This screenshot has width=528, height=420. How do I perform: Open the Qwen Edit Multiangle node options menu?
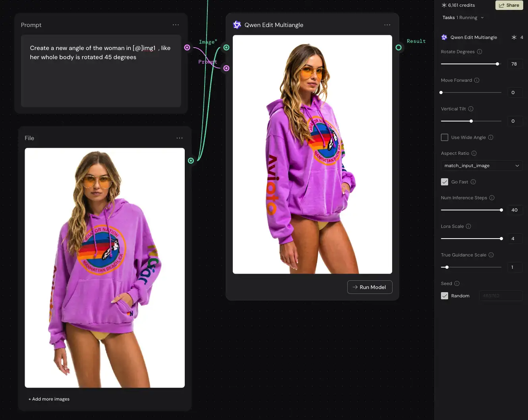[387, 25]
